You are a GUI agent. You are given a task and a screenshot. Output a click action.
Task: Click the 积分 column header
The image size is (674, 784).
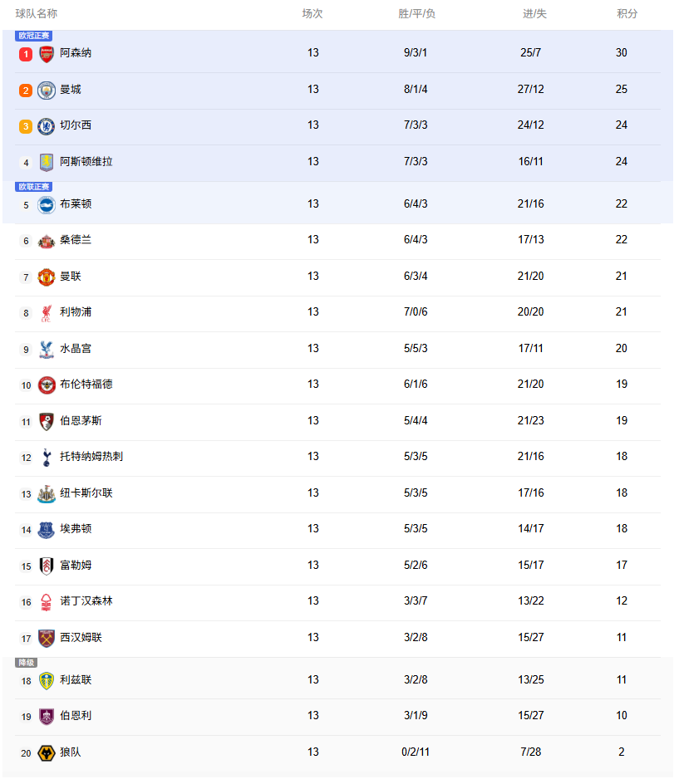click(627, 14)
